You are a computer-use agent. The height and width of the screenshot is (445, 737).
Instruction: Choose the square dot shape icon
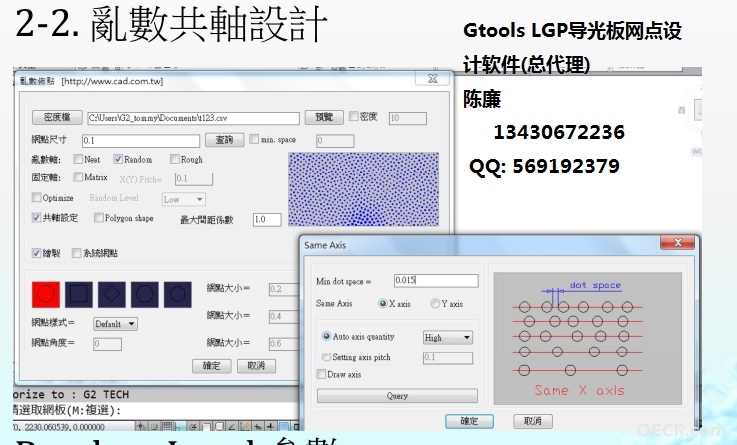point(78,294)
